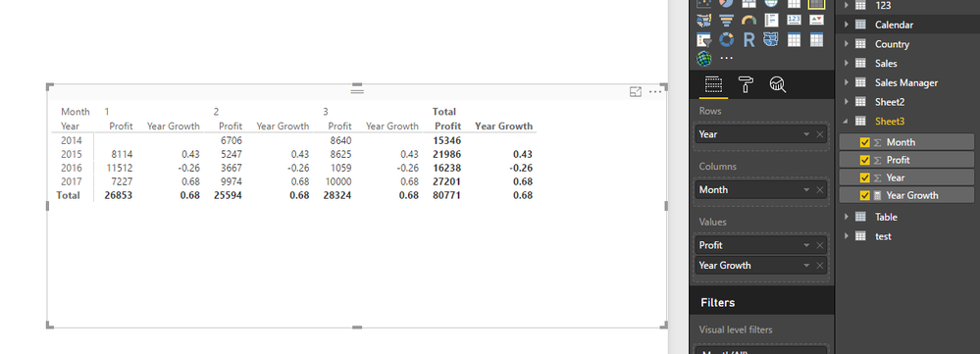Collapse the Sheet3 table
The height and width of the screenshot is (354, 980).
pos(847,122)
